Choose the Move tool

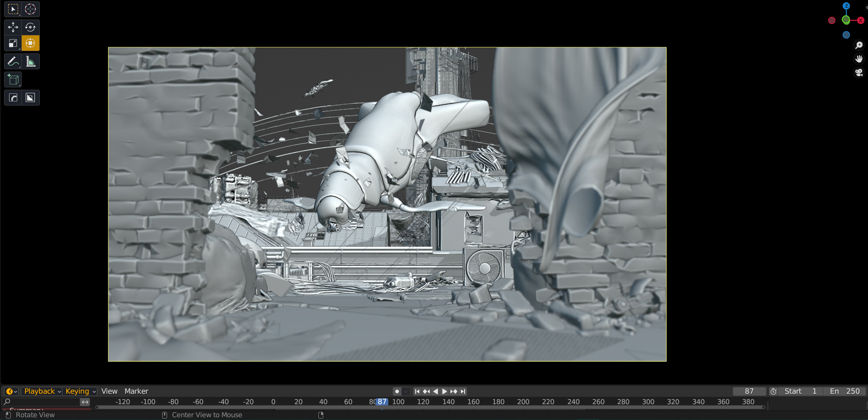pyautogui.click(x=13, y=27)
